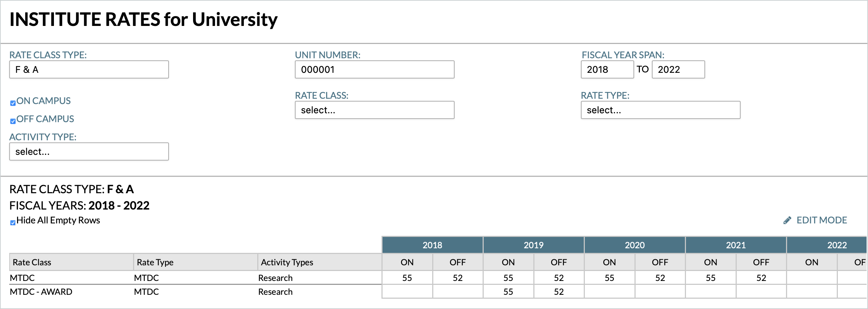The width and height of the screenshot is (868, 309).
Task: Click the Unit Number input field
Action: pos(374,70)
